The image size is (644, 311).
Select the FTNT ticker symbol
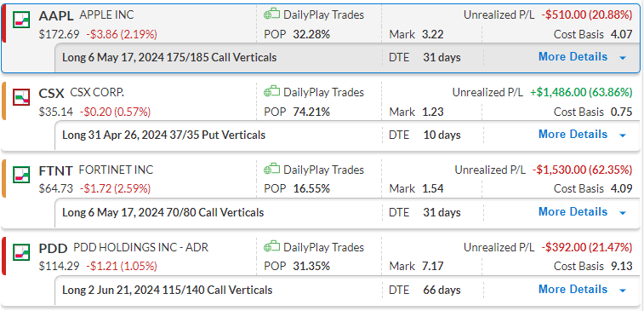click(55, 170)
